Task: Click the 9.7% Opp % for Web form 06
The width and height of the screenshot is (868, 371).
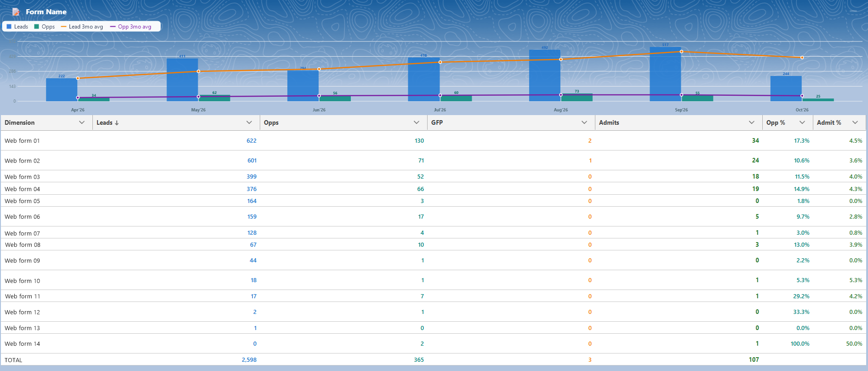Action: (x=803, y=217)
